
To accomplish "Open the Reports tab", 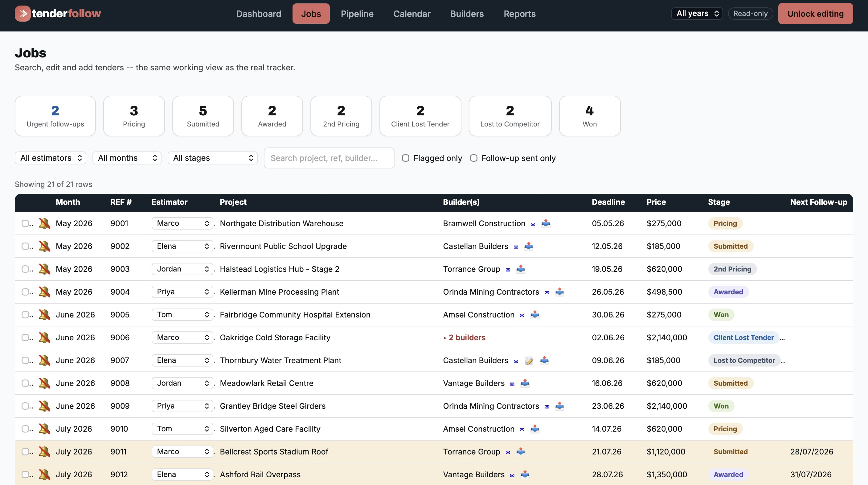I will pyautogui.click(x=519, y=14).
